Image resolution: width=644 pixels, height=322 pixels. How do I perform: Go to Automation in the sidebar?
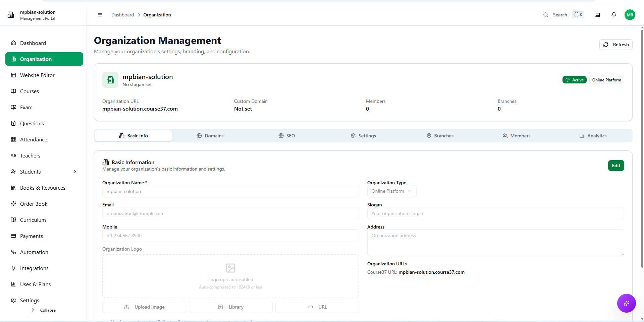click(x=34, y=252)
